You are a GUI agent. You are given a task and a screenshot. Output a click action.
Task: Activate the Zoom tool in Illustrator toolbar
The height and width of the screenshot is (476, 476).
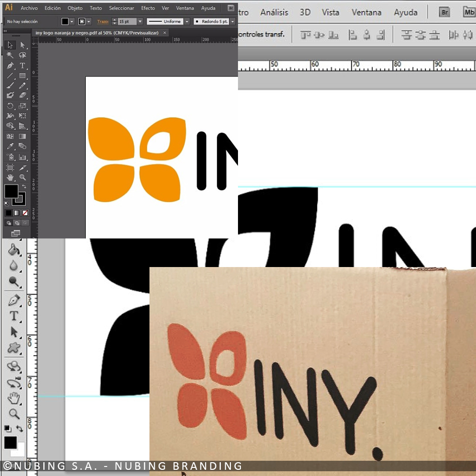click(x=22, y=177)
